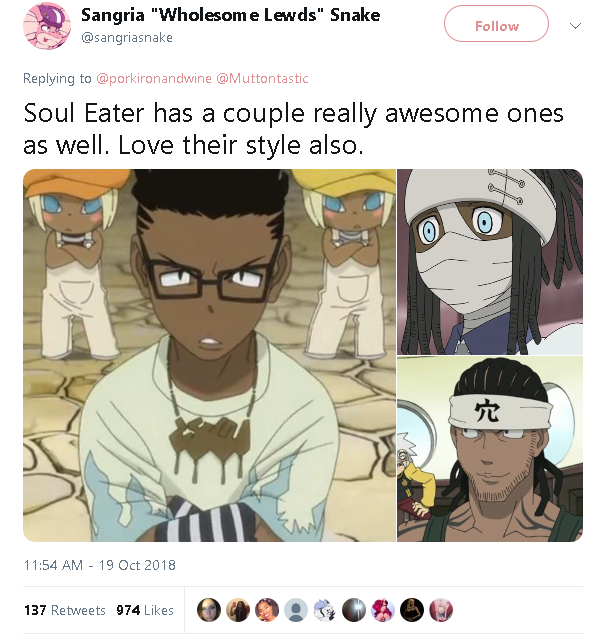The height and width of the screenshot is (635, 606).
Task: Click the third liker avatar
Action: (267, 610)
